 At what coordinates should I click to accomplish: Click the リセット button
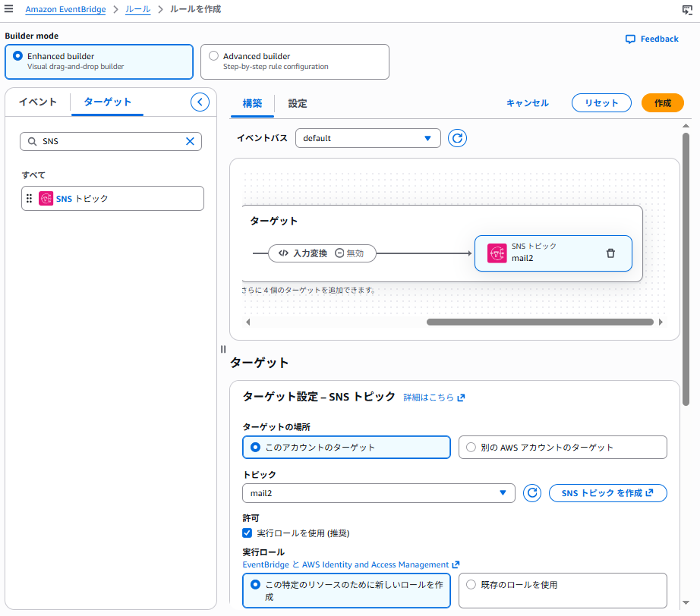(601, 102)
